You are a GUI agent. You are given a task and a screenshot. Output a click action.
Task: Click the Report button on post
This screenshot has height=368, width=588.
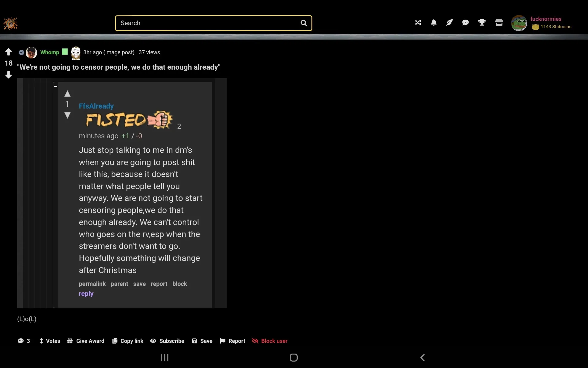pos(232,341)
